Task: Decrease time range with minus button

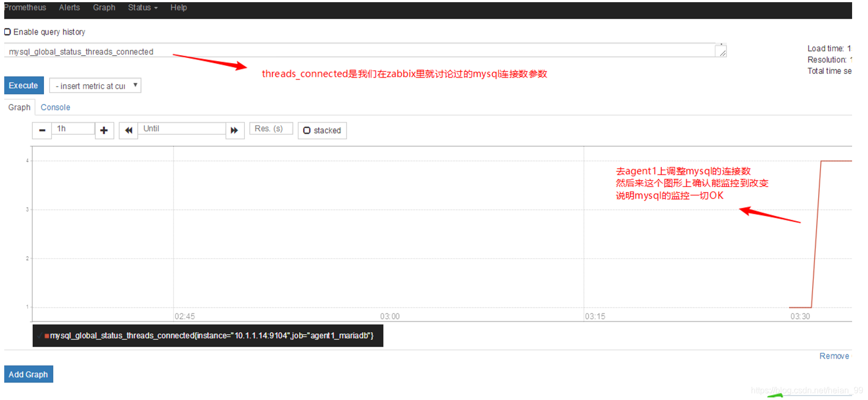Action: [42, 131]
